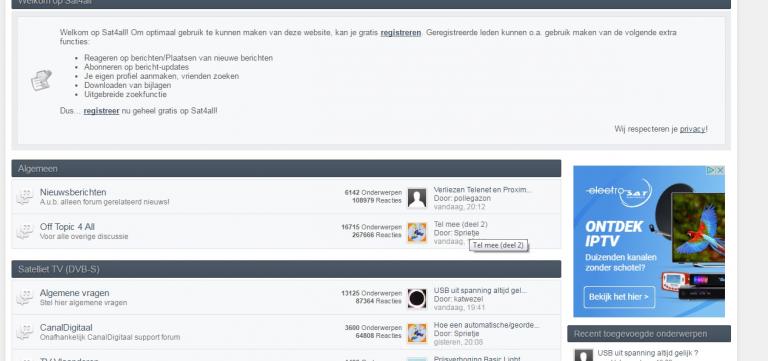Click 'Voor alle overige discussie' description
Screen dimensions: 768x361
pos(84,237)
